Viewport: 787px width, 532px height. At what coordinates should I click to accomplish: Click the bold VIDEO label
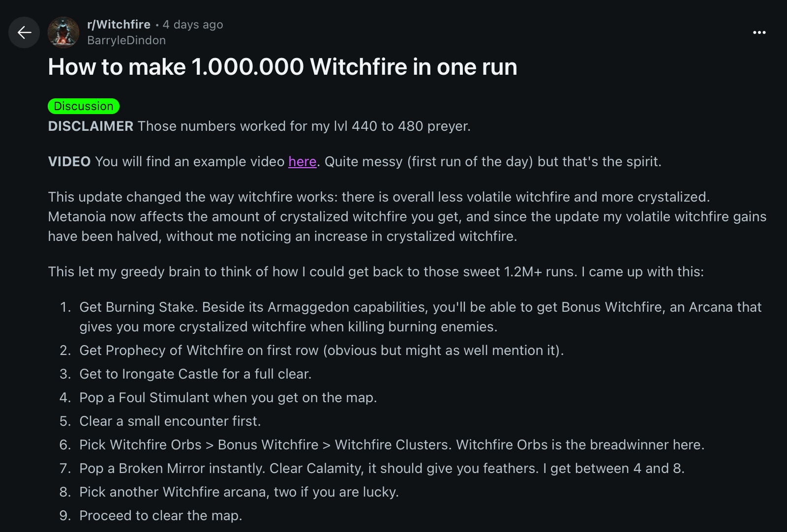click(x=69, y=162)
